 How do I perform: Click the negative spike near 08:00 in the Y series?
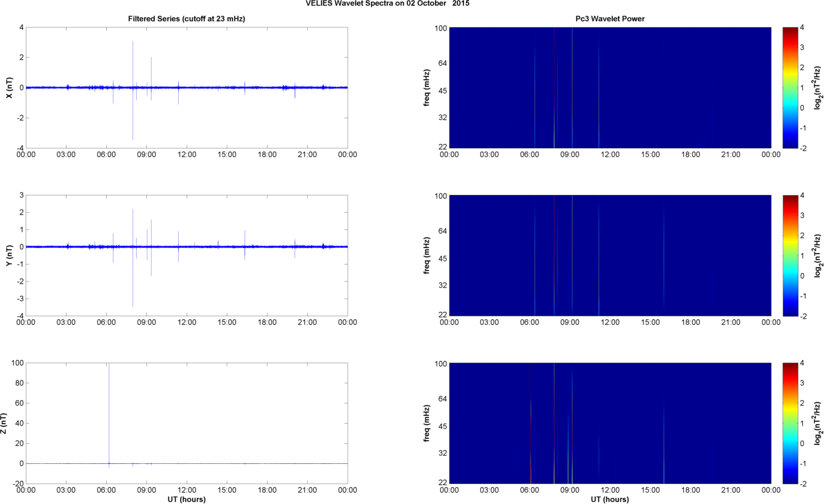[x=133, y=277]
